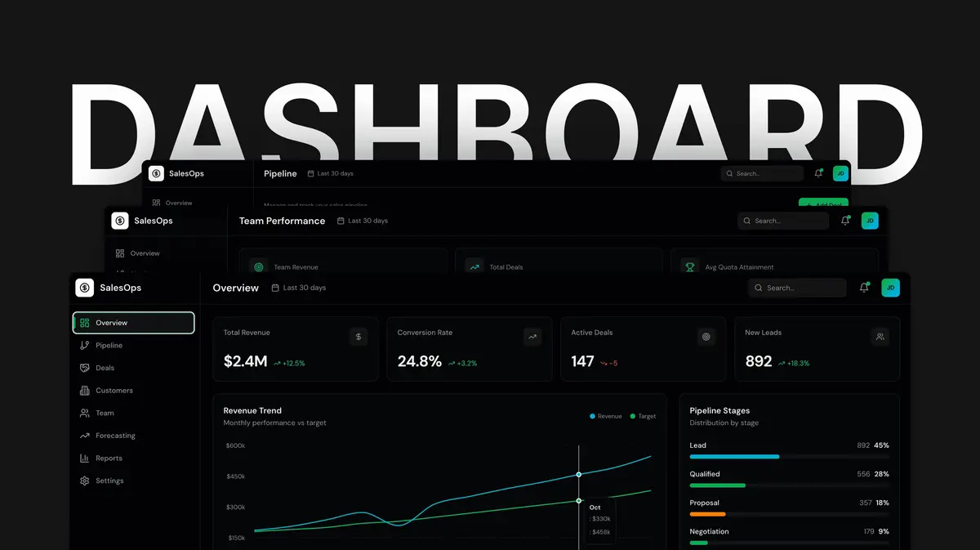980x550 pixels.
Task: Click the SalesOps logo in the Overview window
Action: click(x=85, y=288)
